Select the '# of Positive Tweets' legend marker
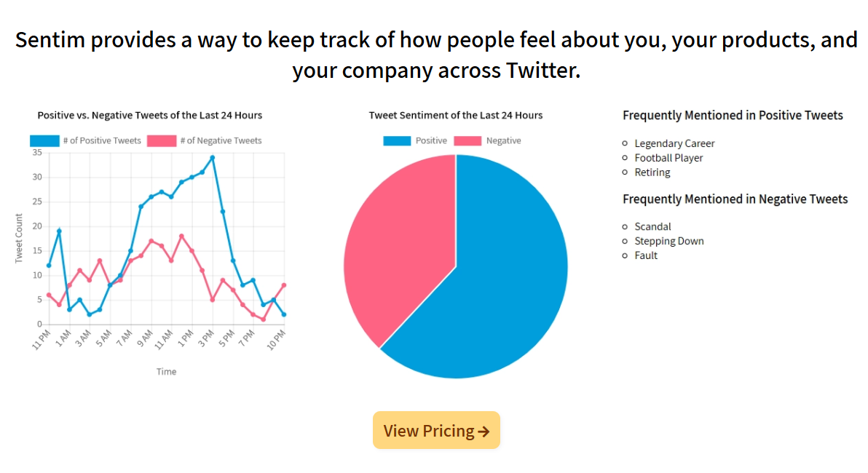 44,140
